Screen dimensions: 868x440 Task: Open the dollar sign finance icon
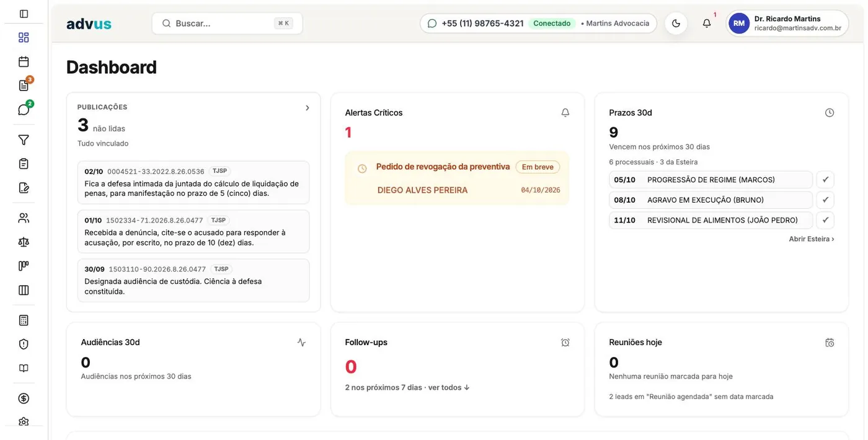[x=24, y=398]
